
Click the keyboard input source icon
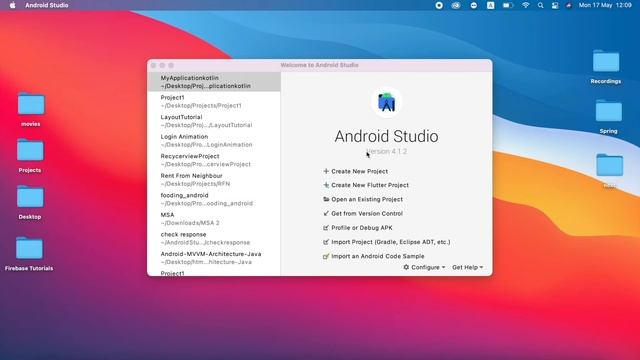[491, 5]
